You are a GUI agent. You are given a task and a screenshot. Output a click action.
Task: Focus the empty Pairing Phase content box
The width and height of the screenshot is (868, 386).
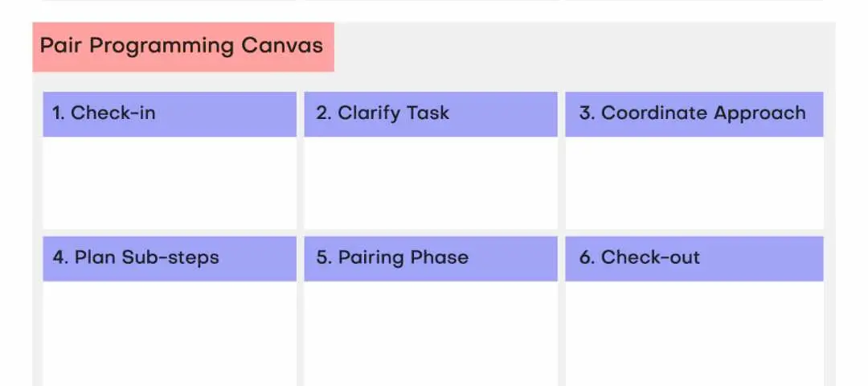430,334
